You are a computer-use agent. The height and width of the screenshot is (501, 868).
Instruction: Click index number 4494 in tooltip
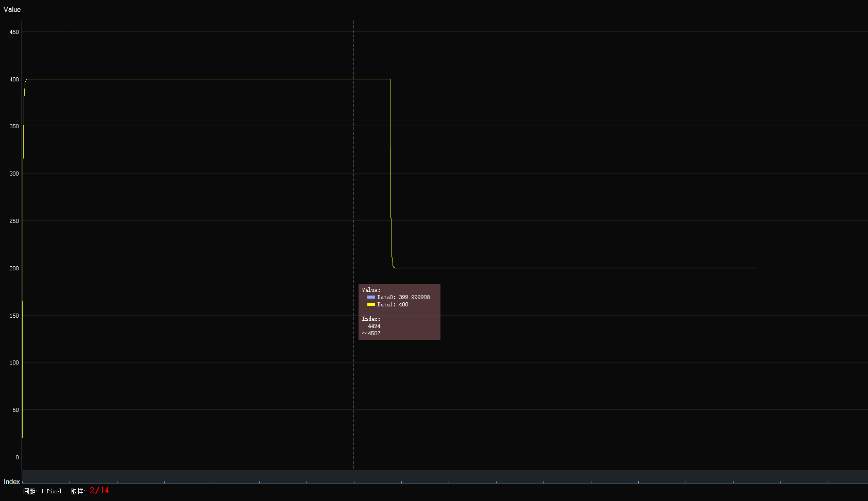pos(374,326)
